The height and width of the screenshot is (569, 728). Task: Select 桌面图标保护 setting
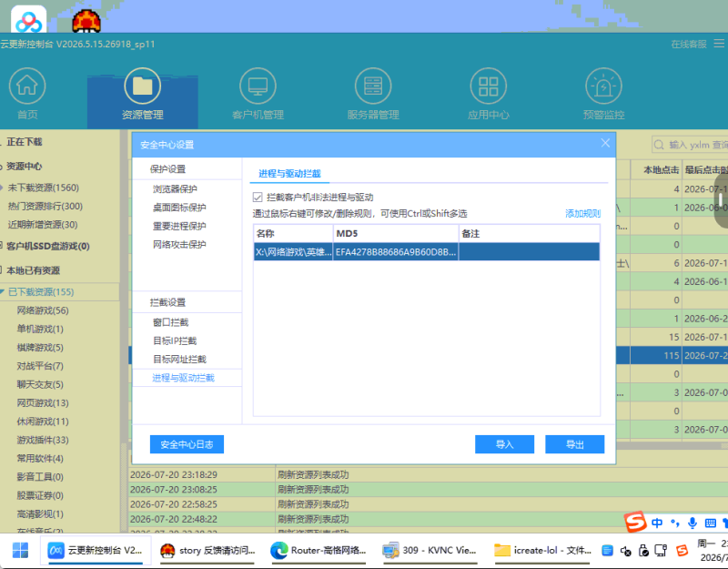pyautogui.click(x=179, y=208)
